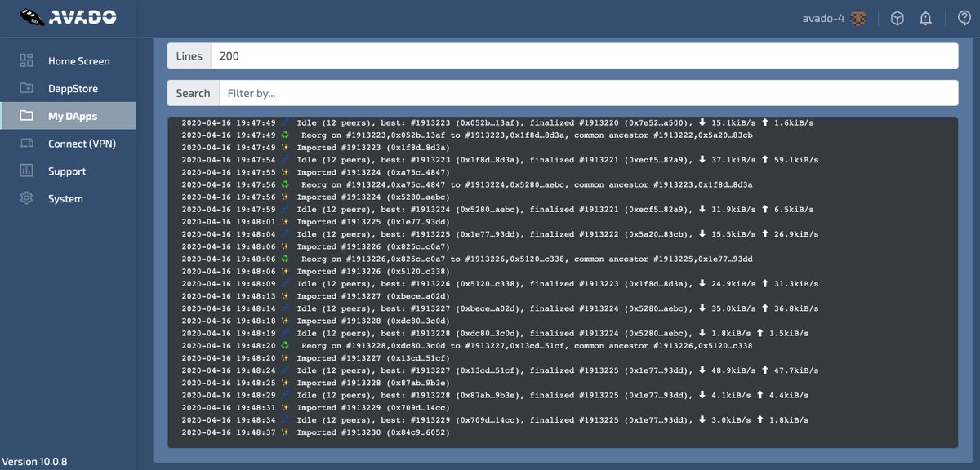Click log line 19:47:56 Reorg on #1913224
Image resolution: width=980 pixels, height=470 pixels.
[466, 184]
